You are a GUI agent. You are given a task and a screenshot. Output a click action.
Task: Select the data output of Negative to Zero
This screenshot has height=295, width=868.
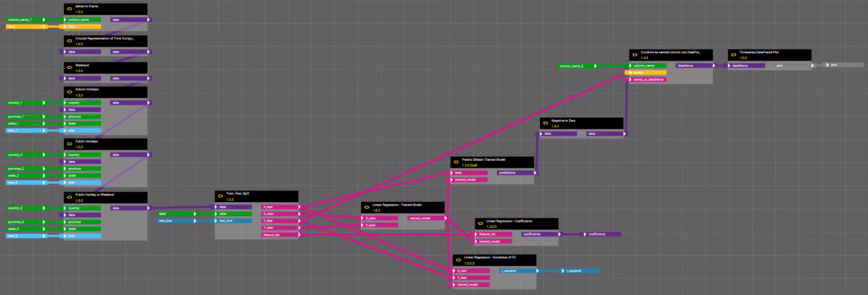point(606,134)
